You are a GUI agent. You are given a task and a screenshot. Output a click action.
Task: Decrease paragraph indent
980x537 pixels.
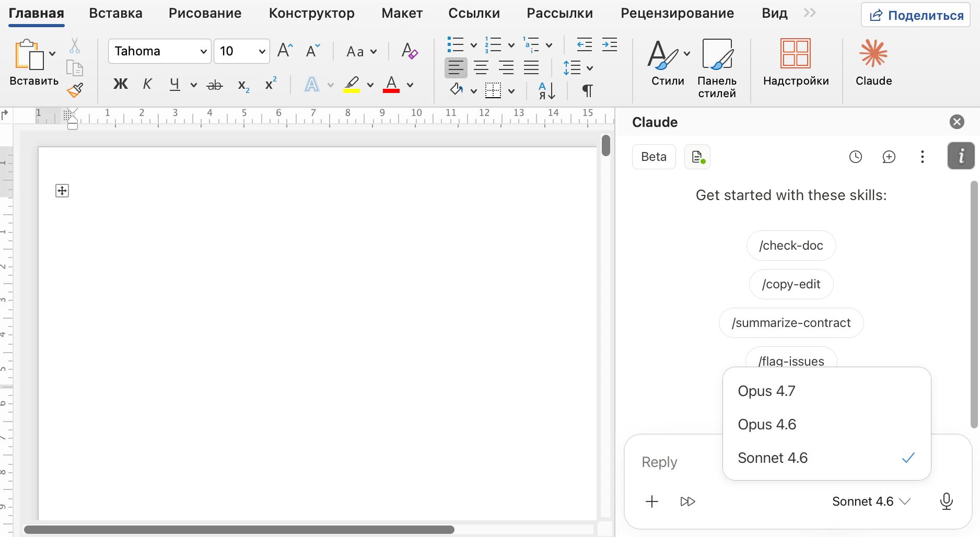(x=584, y=45)
